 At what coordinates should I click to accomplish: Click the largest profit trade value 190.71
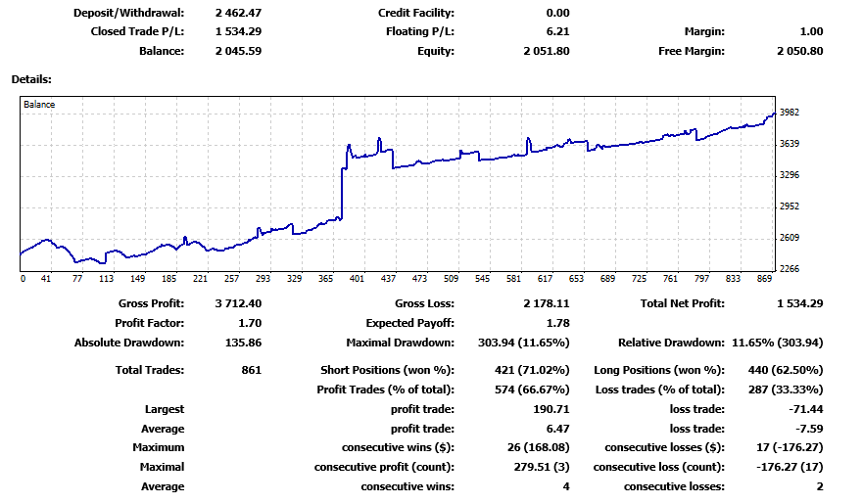tap(551, 409)
